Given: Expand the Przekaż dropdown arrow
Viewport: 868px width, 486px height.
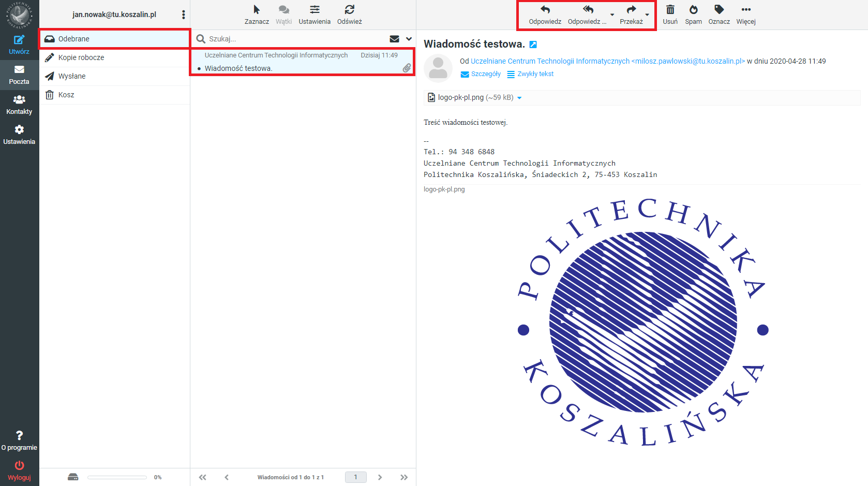Looking at the screenshot, I should (647, 14).
